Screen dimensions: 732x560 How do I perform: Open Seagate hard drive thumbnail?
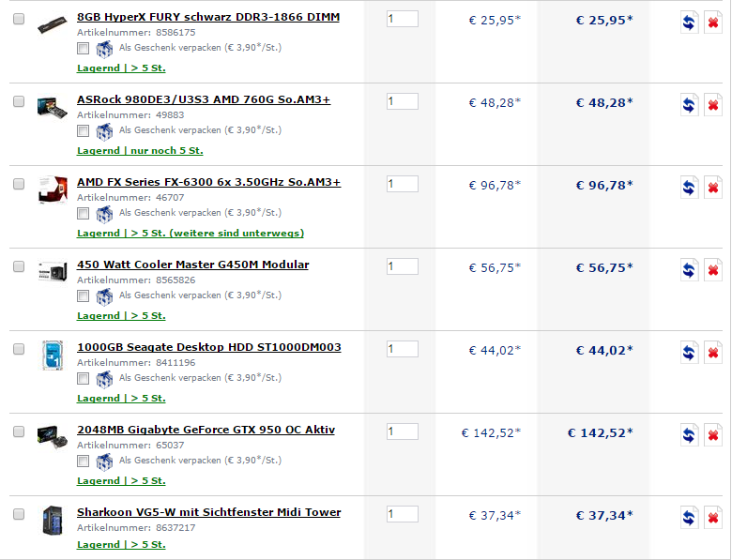[53, 356]
